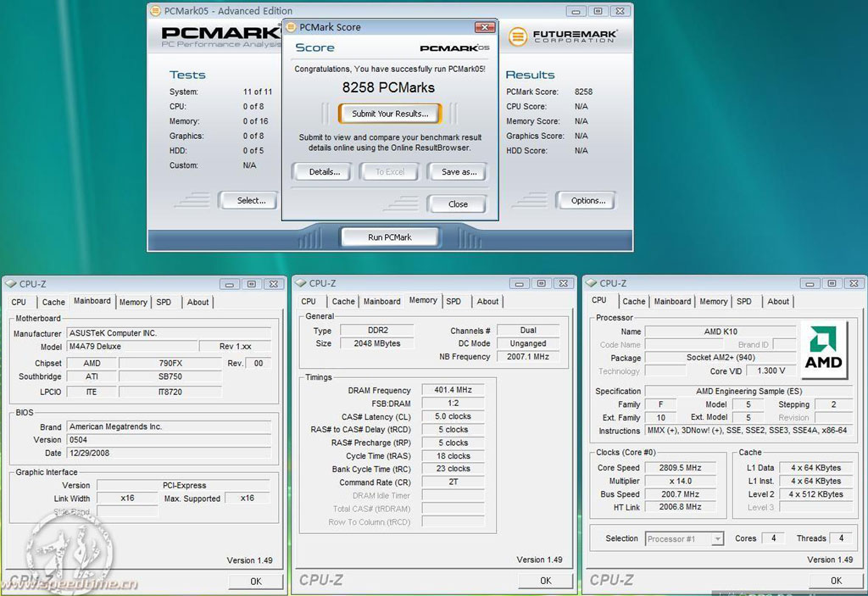
Task: Switch to CPU tab in middle CPU-Z
Action: [x=309, y=301]
